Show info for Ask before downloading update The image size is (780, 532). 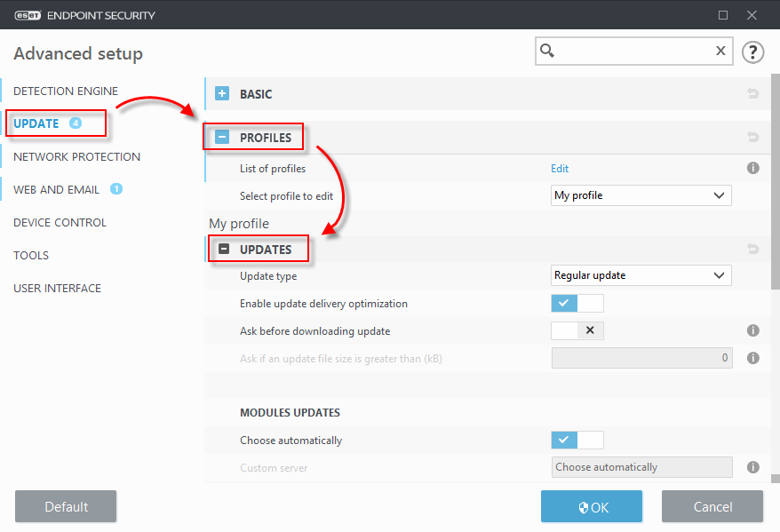coord(752,330)
